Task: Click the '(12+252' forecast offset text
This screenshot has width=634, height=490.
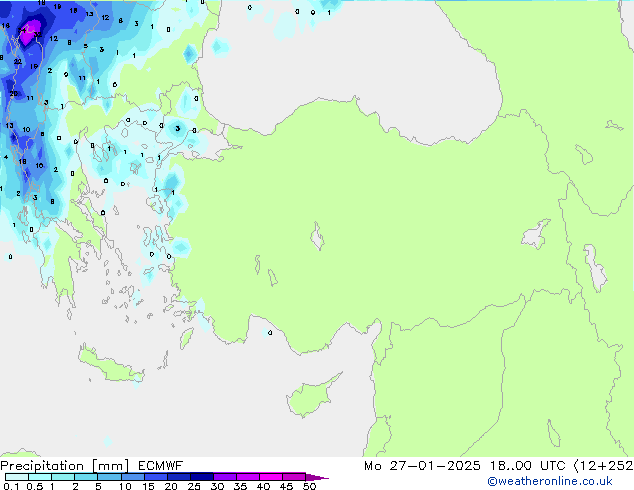Action: [x=603, y=466]
